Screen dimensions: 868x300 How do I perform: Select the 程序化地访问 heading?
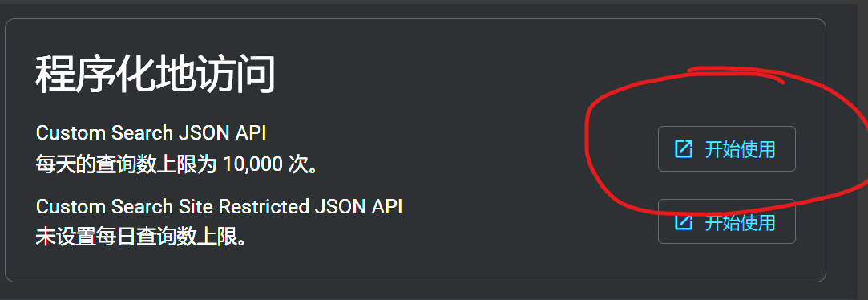[155, 75]
